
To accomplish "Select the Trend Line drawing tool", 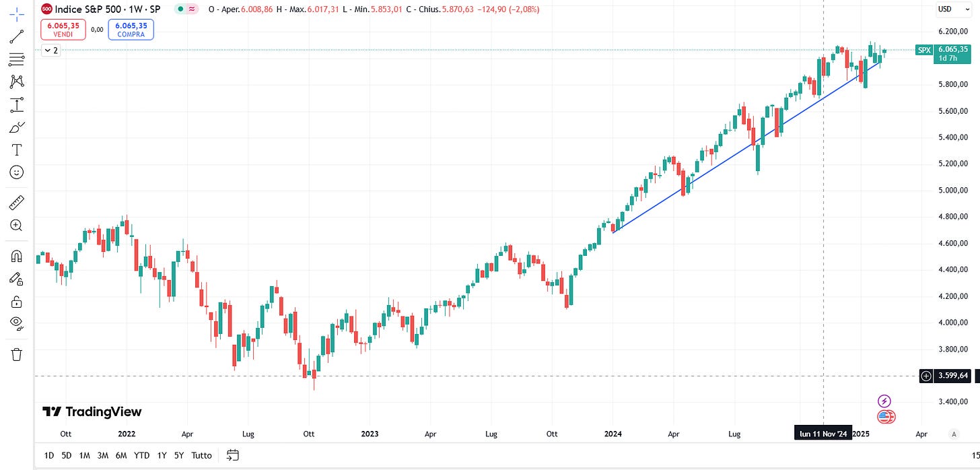I will (x=16, y=36).
